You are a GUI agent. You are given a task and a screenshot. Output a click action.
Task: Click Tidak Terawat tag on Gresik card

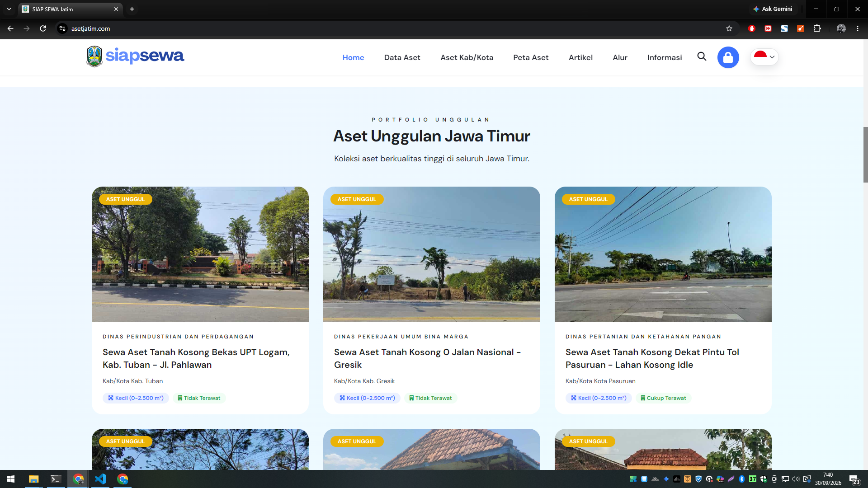(x=430, y=398)
